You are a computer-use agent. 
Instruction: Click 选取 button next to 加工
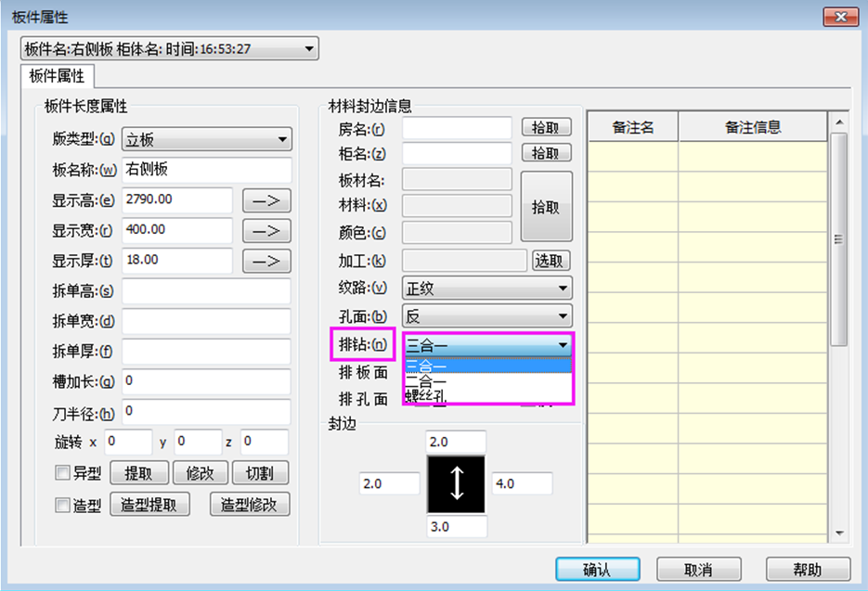(551, 260)
